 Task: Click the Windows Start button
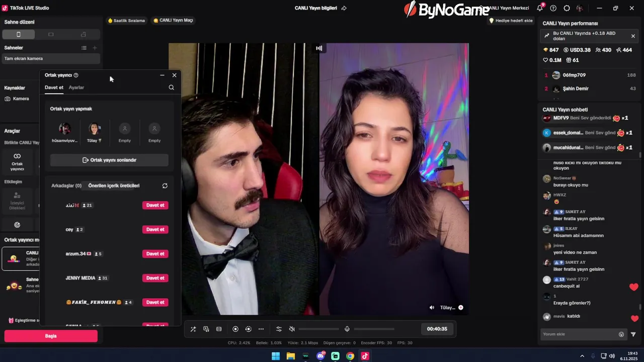[x=276, y=356]
